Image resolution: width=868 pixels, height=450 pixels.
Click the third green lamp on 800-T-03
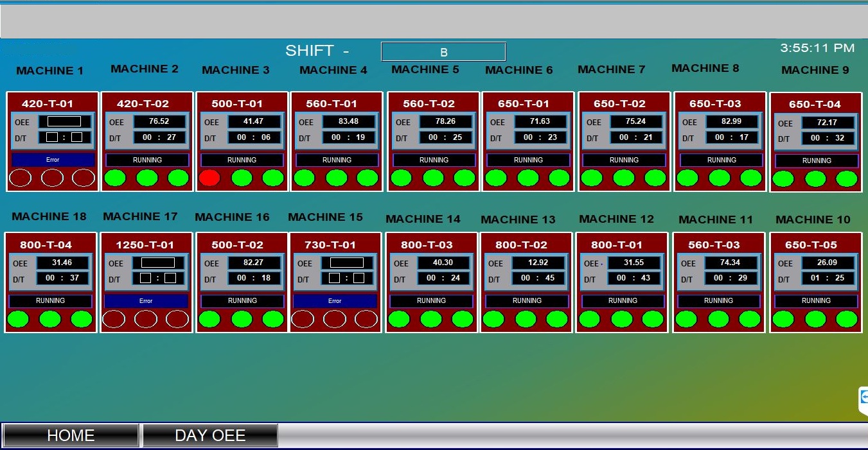point(463,318)
